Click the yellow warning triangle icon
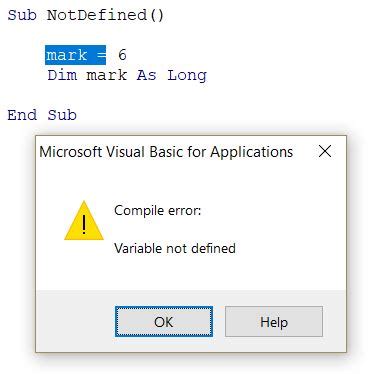Viewport: 376px width, 374px height. (84, 220)
